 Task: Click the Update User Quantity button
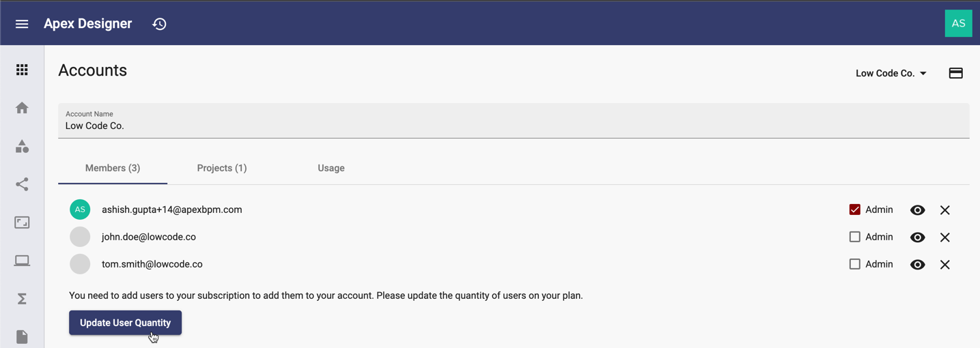[125, 323]
